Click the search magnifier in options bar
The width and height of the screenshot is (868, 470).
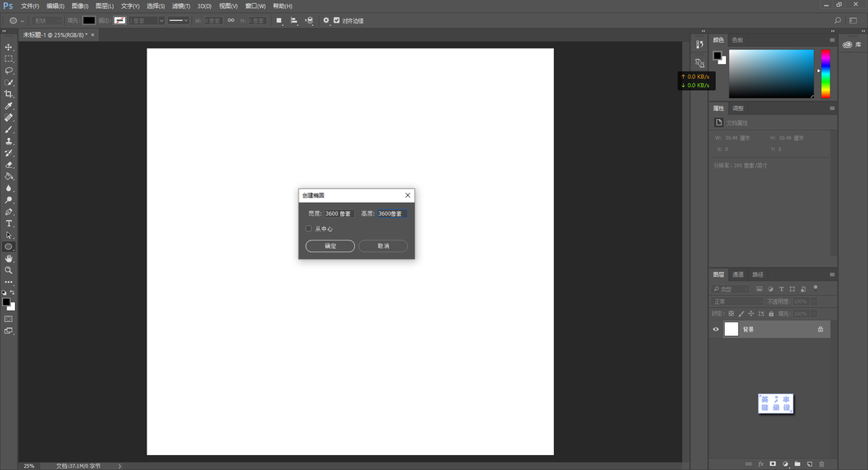point(837,20)
